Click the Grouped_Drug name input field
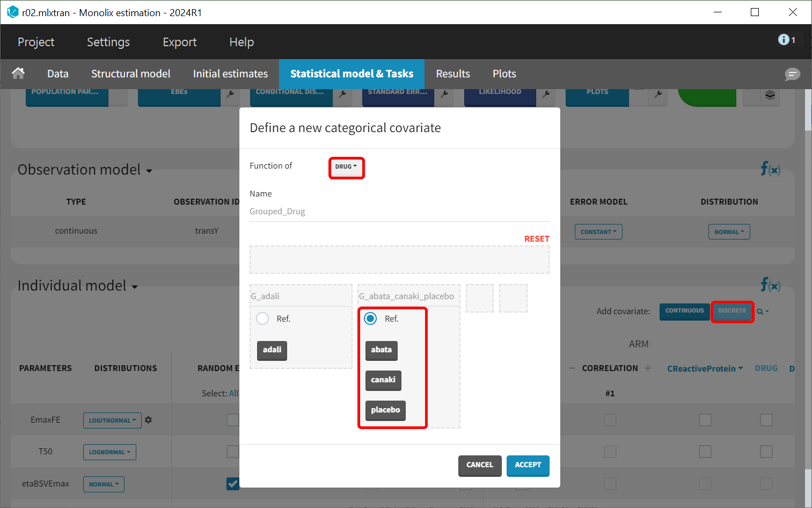Viewport: 812px width, 508px height. click(x=399, y=212)
